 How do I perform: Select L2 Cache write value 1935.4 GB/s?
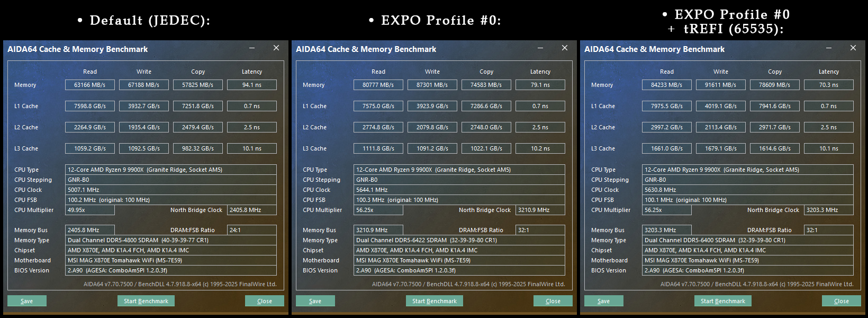(144, 127)
